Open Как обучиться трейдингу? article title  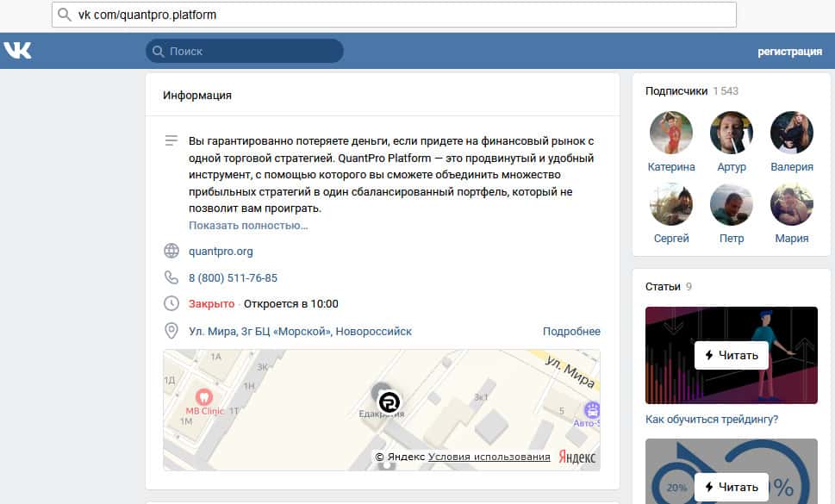[x=712, y=420]
